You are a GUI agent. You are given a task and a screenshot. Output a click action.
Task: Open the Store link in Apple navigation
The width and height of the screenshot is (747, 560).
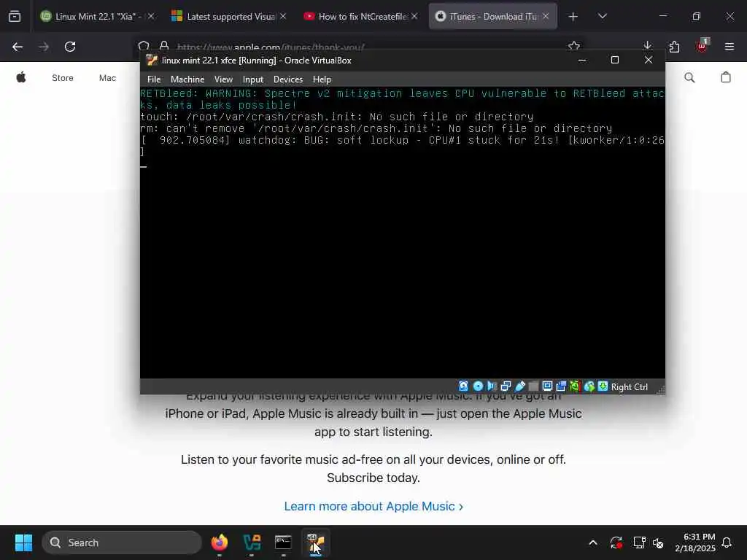pyautogui.click(x=63, y=78)
